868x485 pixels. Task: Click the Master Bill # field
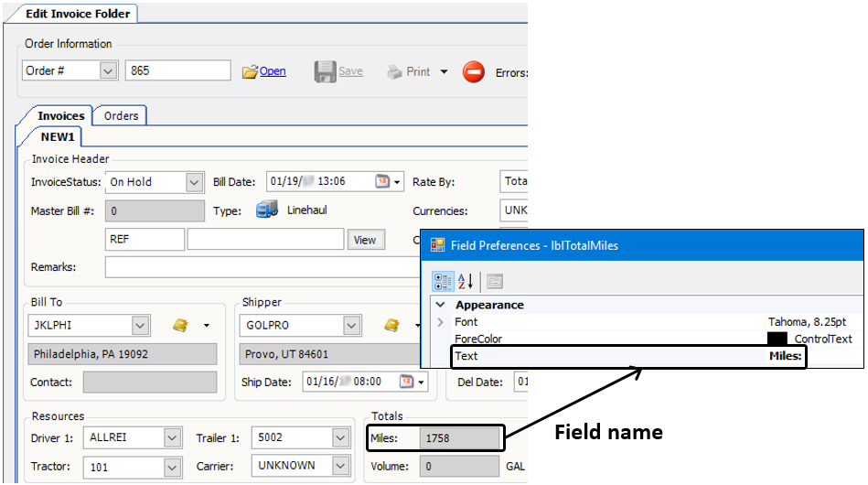[x=155, y=211]
